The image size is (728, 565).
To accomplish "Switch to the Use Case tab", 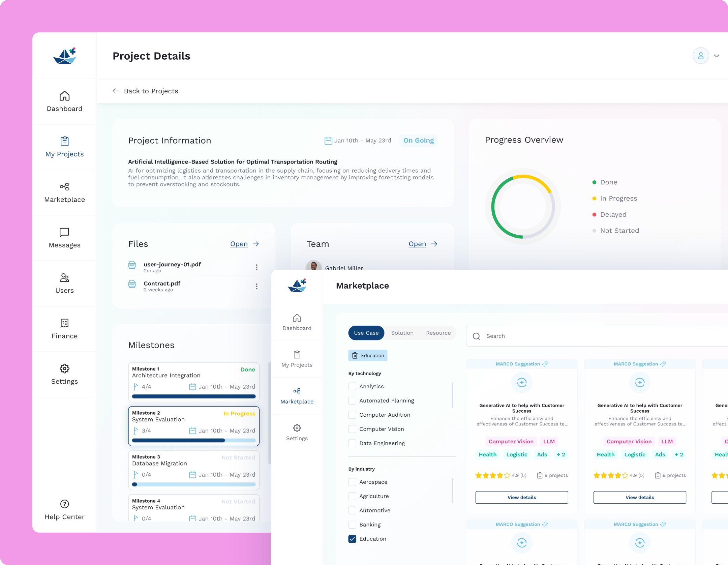I will [366, 333].
